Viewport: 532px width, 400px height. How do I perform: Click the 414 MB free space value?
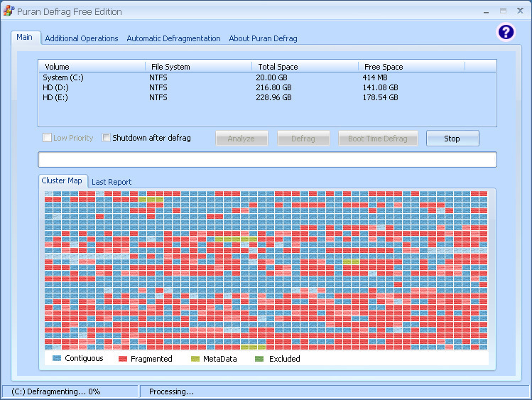tap(374, 77)
